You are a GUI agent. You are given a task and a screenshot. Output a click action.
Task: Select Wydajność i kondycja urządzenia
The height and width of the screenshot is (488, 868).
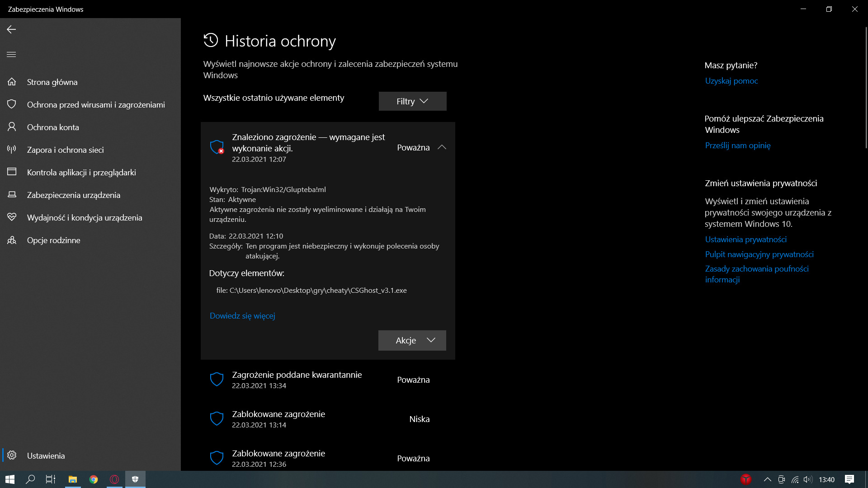point(90,217)
